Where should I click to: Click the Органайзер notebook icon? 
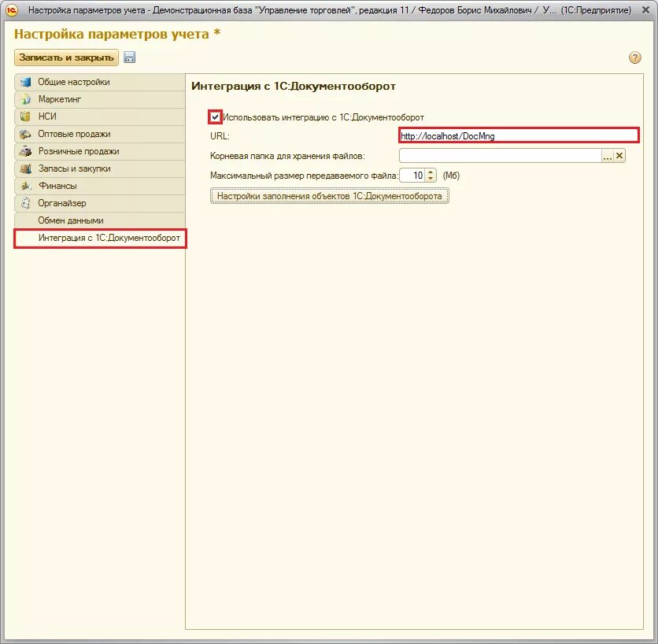(x=26, y=203)
